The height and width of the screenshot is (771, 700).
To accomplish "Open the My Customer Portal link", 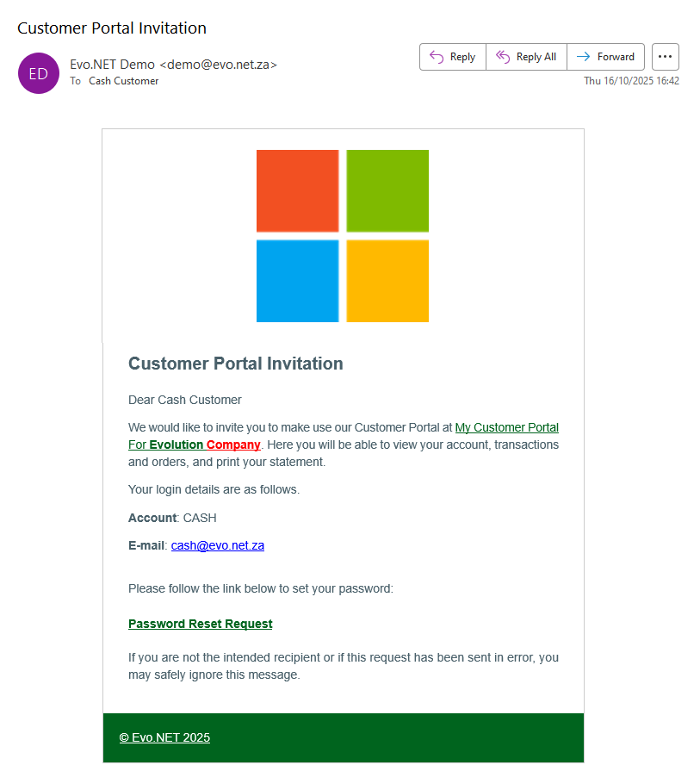I will coord(506,427).
